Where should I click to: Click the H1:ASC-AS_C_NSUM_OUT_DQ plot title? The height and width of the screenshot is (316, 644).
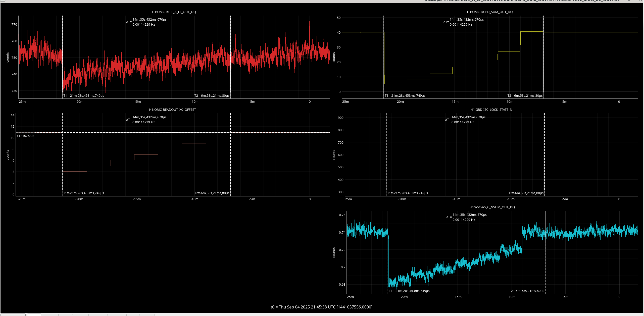pos(492,207)
